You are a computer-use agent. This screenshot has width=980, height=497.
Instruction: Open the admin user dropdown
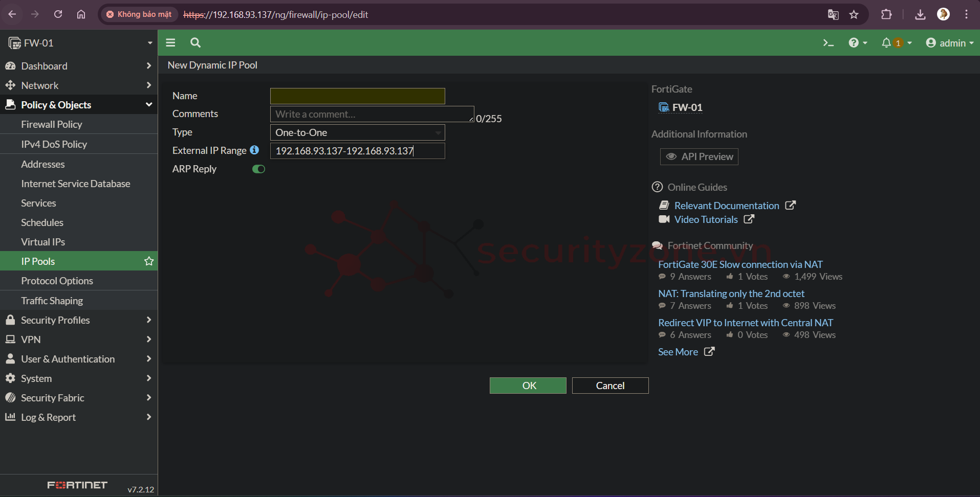tap(949, 43)
